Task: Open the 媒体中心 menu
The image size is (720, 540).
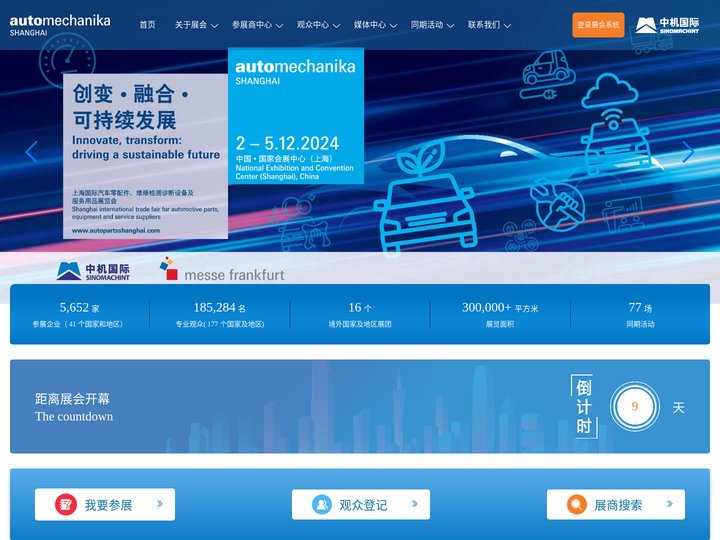Action: click(370, 25)
